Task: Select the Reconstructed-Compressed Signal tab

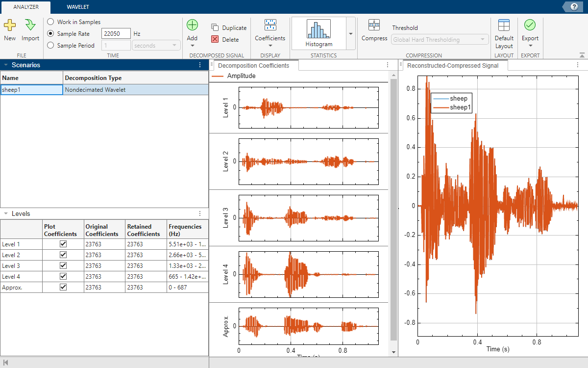Action: (452, 65)
